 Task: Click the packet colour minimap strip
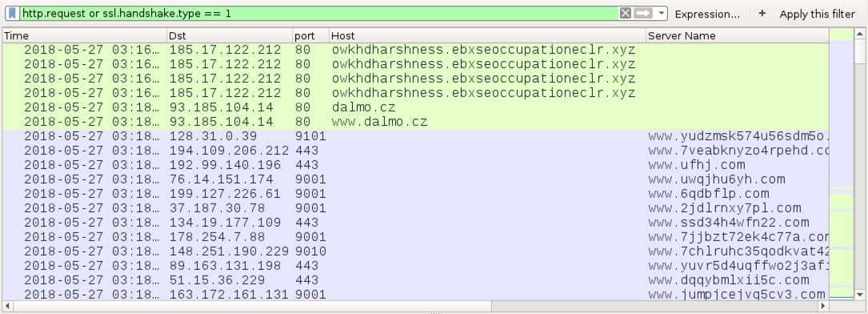[x=842, y=164]
